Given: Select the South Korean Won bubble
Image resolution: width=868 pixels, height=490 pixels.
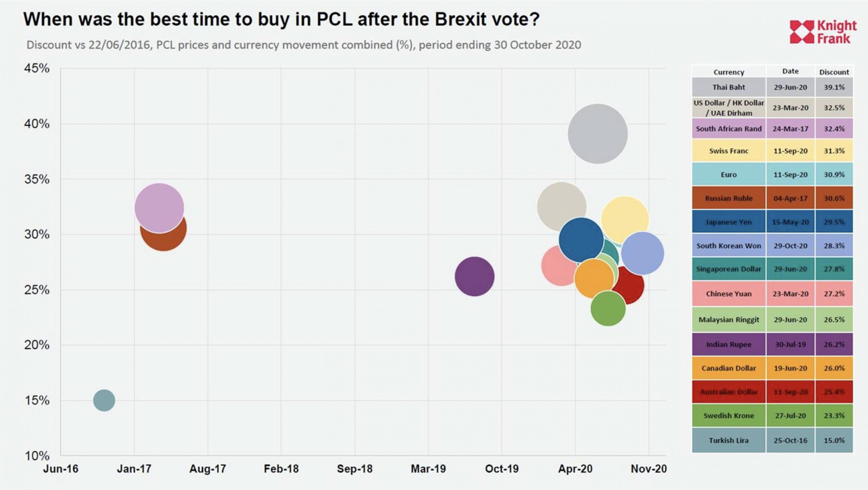Looking at the screenshot, I should pyautogui.click(x=643, y=253).
